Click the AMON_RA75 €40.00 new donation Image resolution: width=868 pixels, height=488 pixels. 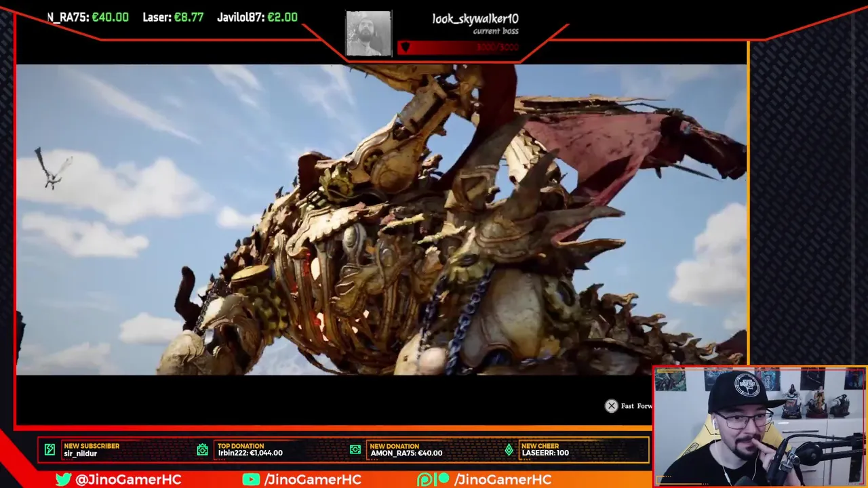point(406,453)
